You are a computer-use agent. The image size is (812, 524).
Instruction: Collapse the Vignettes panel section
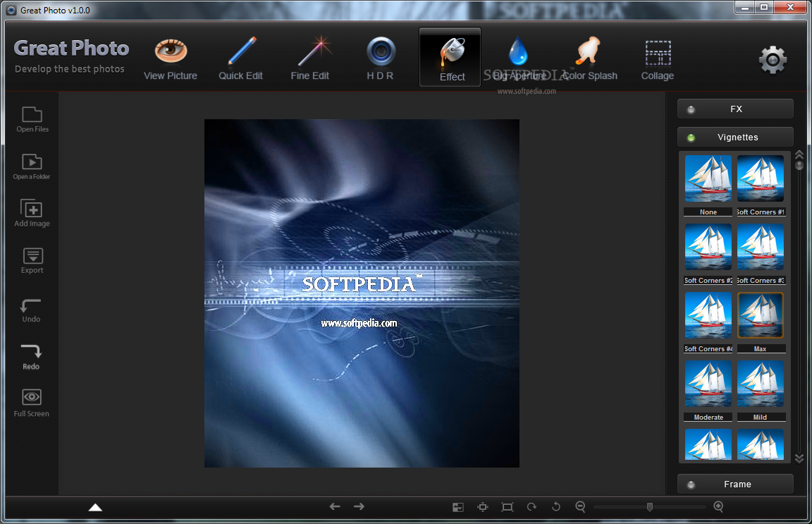pyautogui.click(x=735, y=137)
